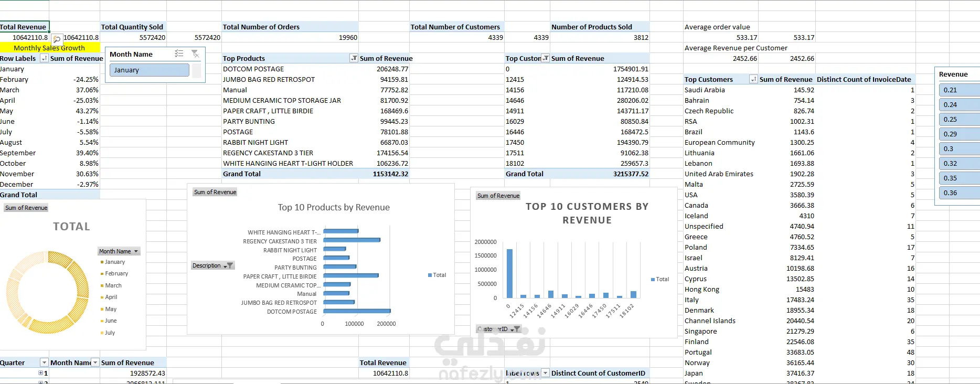Select 0.21 in Revenue slicer

pos(960,90)
